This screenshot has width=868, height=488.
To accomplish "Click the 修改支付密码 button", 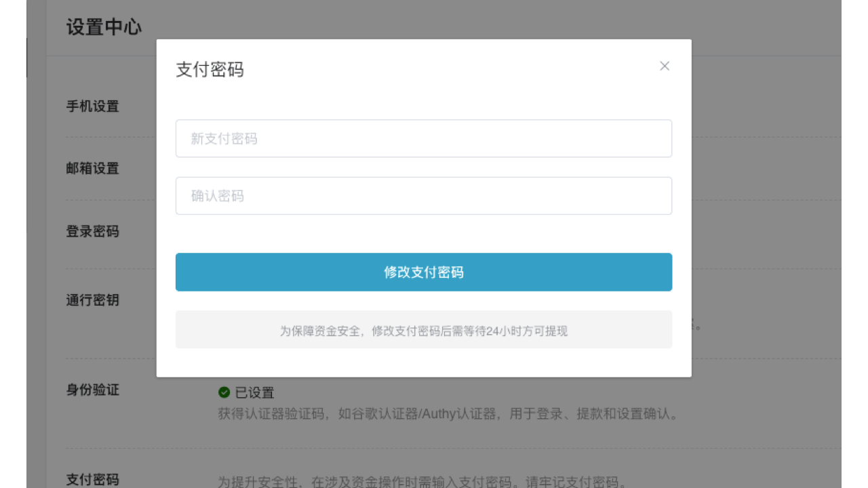I will pyautogui.click(x=424, y=272).
